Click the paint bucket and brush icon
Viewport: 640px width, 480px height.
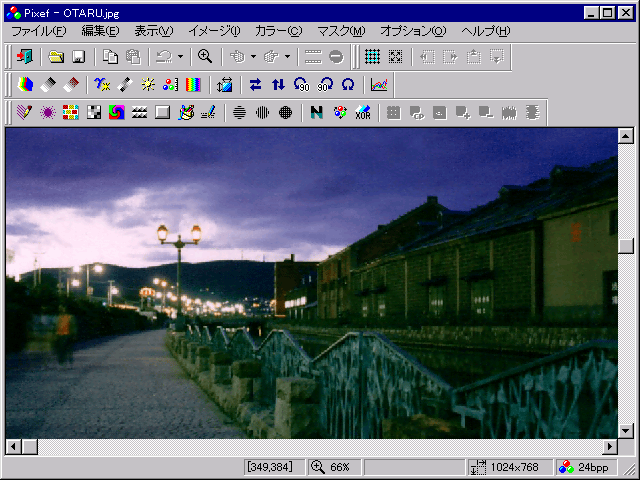186,112
